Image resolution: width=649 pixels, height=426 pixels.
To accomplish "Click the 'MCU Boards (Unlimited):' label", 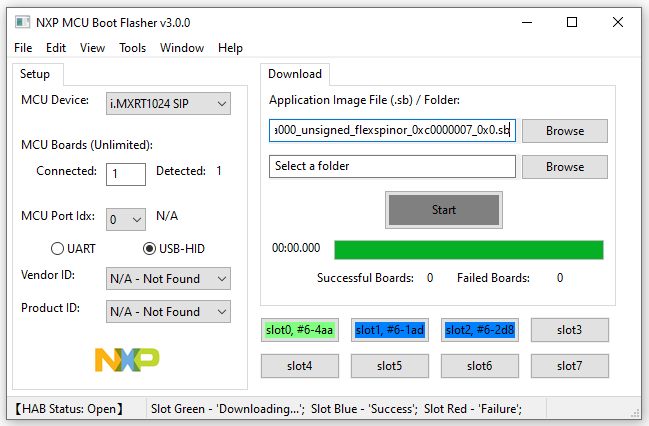I will pyautogui.click(x=87, y=145).
